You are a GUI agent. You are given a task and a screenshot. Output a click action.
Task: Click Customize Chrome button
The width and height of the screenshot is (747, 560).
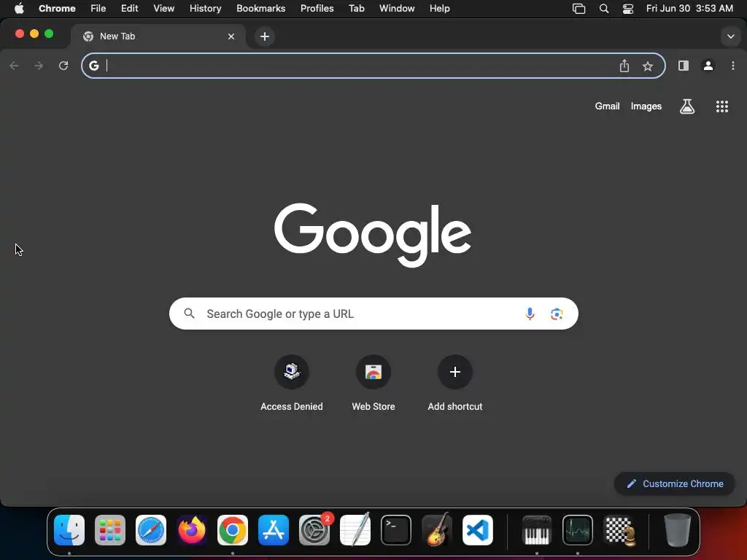pyautogui.click(x=674, y=484)
